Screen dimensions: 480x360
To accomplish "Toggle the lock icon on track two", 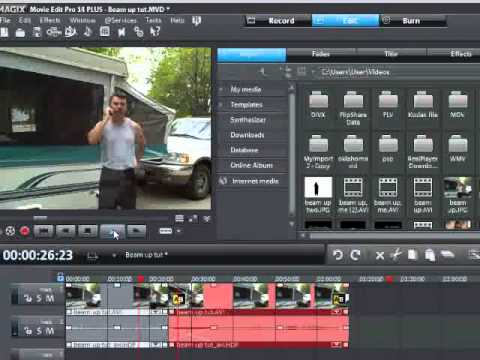I will tap(28, 331).
